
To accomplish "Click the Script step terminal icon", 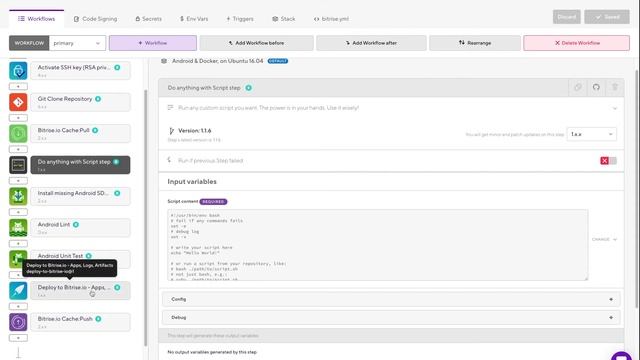I will coord(18,165).
